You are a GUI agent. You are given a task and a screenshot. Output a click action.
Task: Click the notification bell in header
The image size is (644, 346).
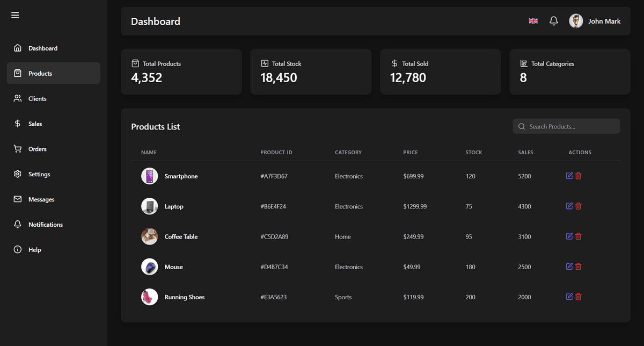pos(554,21)
